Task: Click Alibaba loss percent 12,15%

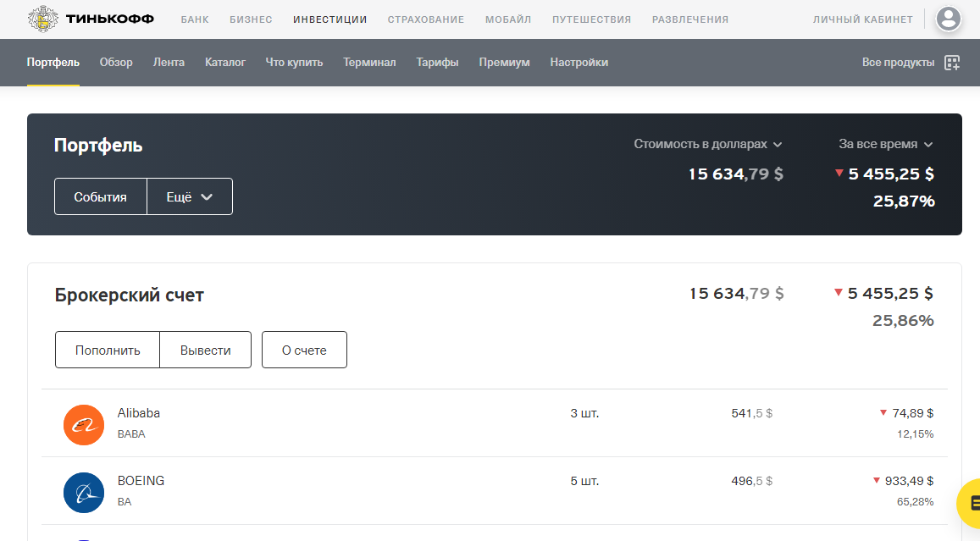Action: [x=915, y=434]
